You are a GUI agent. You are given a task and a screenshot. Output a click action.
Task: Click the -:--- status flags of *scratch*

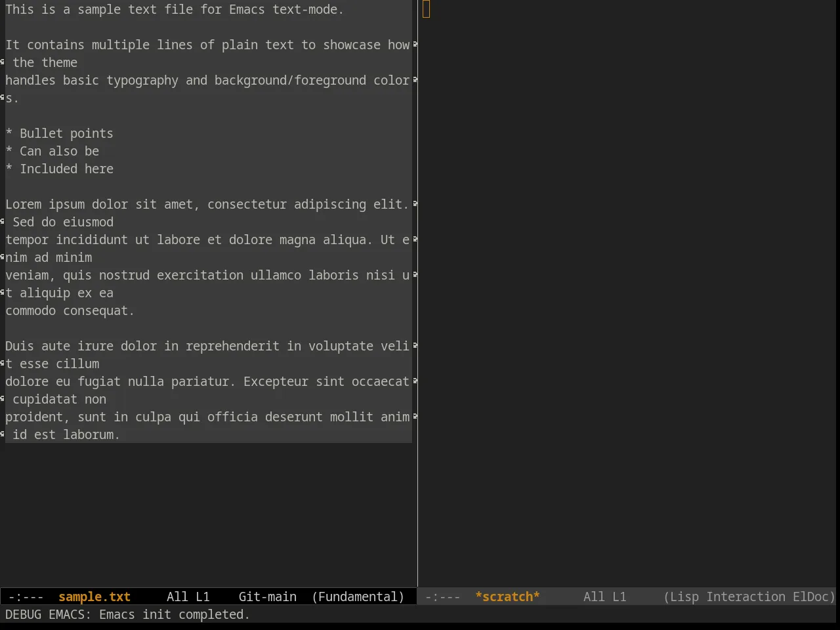pyautogui.click(x=443, y=597)
